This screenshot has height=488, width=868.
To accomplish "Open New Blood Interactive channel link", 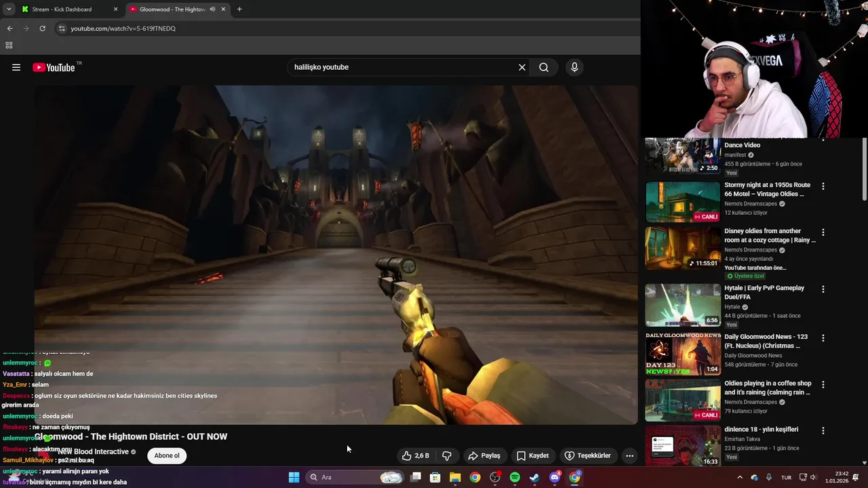I will [93, 451].
